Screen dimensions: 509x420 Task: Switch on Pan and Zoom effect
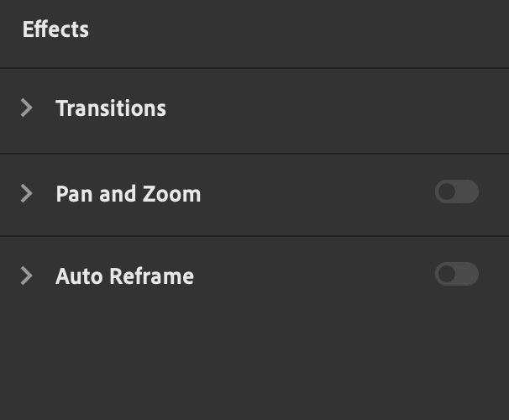456,192
